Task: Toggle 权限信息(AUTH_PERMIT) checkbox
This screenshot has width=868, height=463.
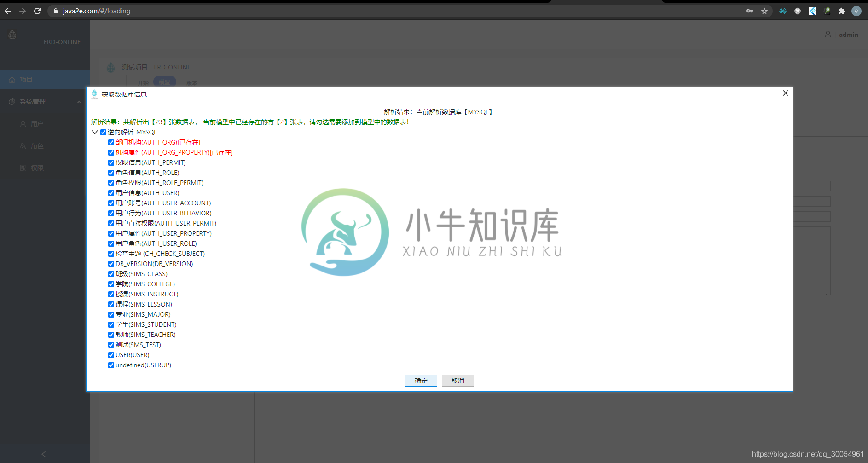Action: pos(111,162)
